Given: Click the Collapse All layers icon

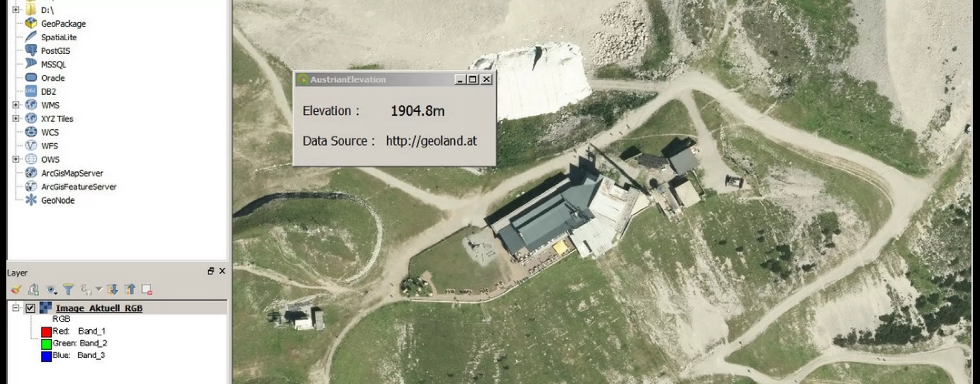Looking at the screenshot, I should (x=130, y=290).
